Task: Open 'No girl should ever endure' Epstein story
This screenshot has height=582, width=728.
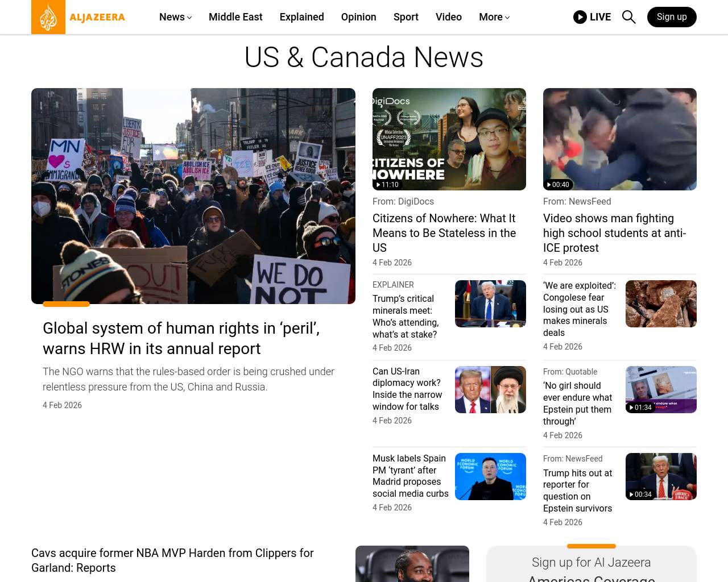Action: [577, 404]
